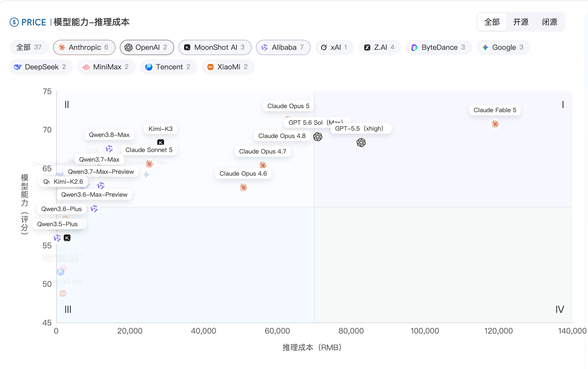Toggle the Anthropic vendor filter

click(x=84, y=47)
